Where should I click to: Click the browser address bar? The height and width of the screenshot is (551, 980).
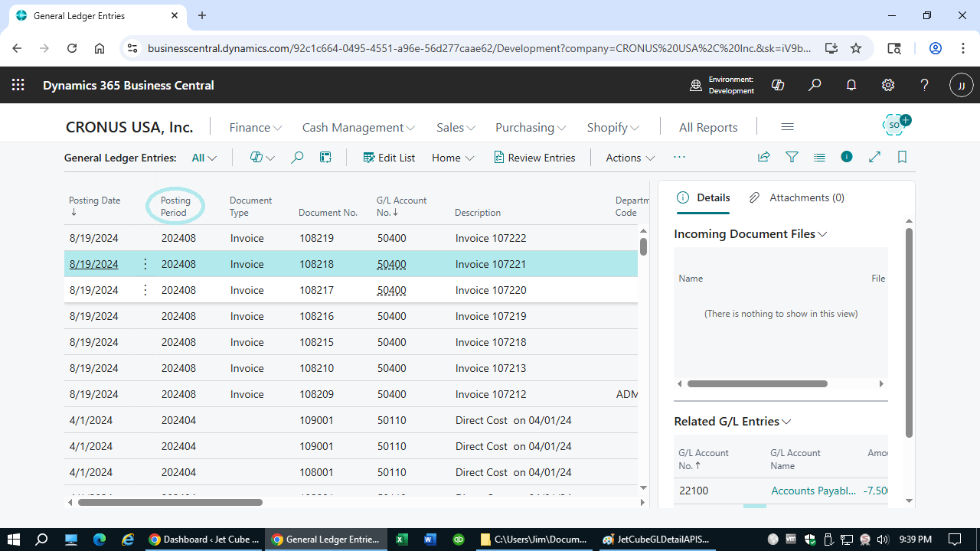[x=479, y=48]
